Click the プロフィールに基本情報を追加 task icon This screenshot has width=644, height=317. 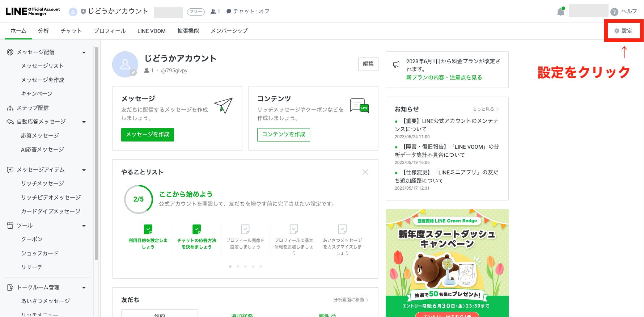pos(294,229)
